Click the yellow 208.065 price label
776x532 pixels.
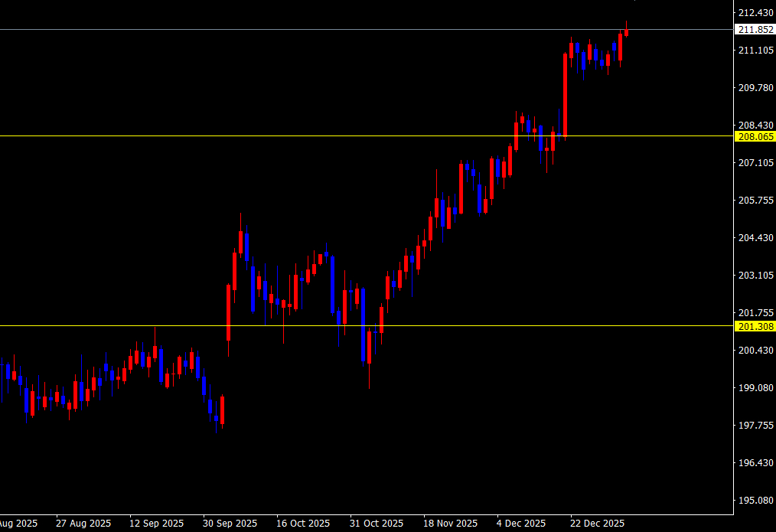(755, 136)
